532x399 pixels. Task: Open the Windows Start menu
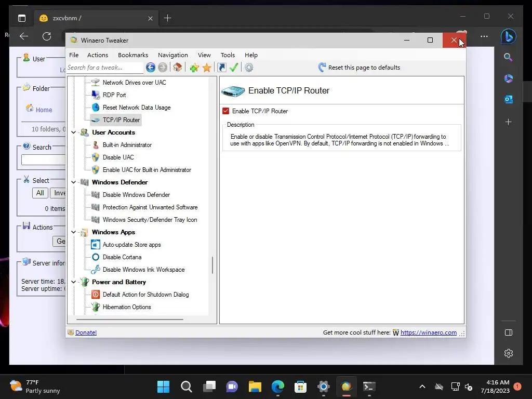click(x=163, y=387)
